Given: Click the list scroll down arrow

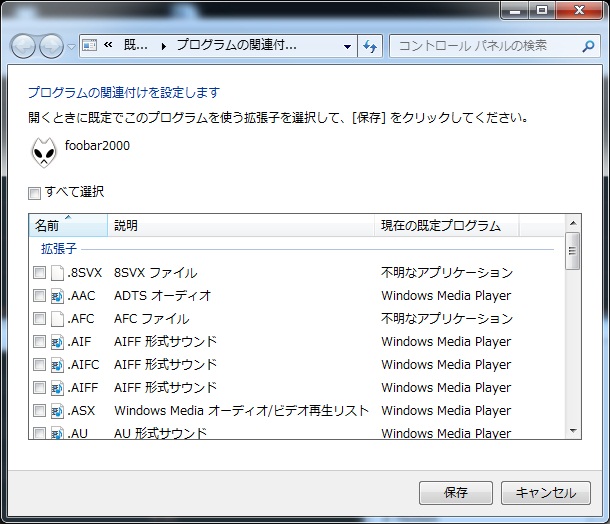Looking at the screenshot, I should point(573,430).
